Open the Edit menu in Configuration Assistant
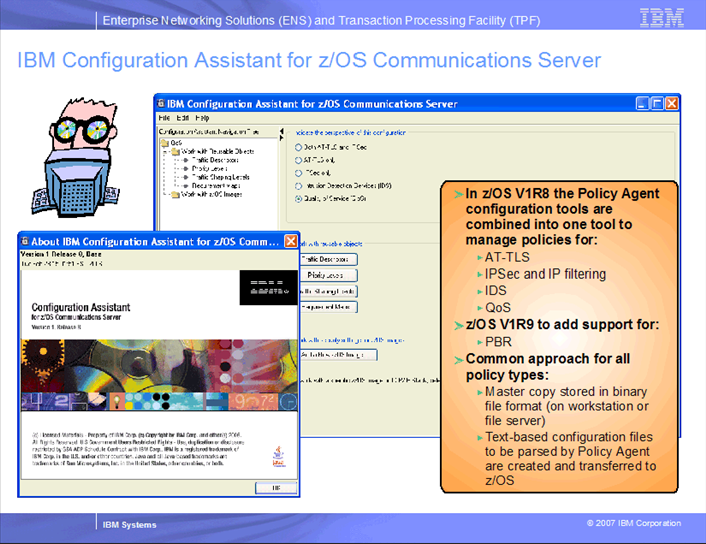706x544 pixels. coord(182,118)
